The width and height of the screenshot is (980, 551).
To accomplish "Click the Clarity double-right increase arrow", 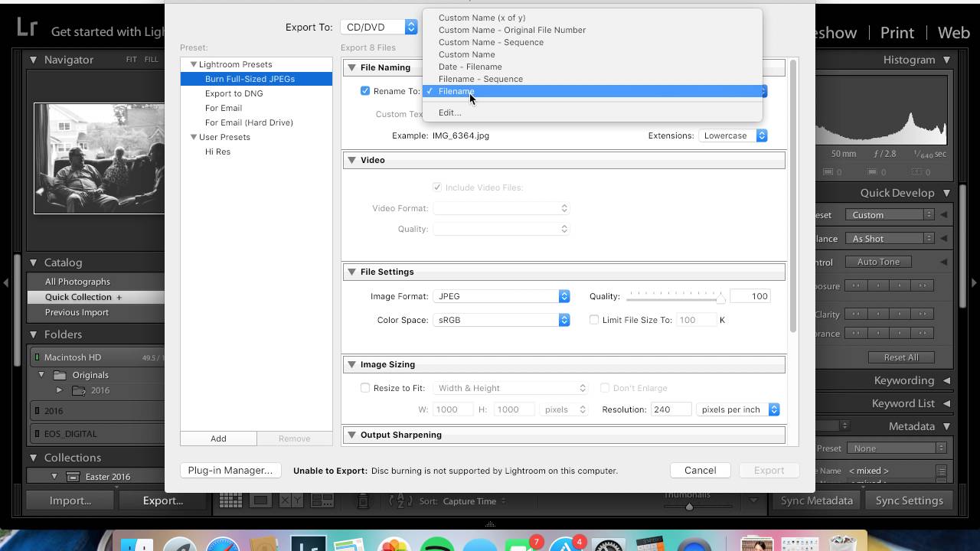I will [x=923, y=314].
